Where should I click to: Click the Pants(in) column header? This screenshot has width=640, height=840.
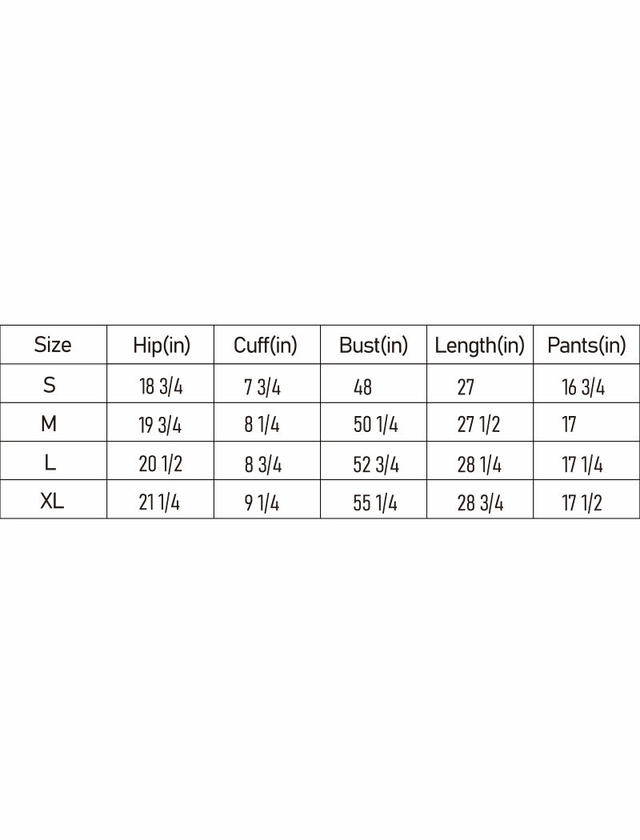coord(586,346)
